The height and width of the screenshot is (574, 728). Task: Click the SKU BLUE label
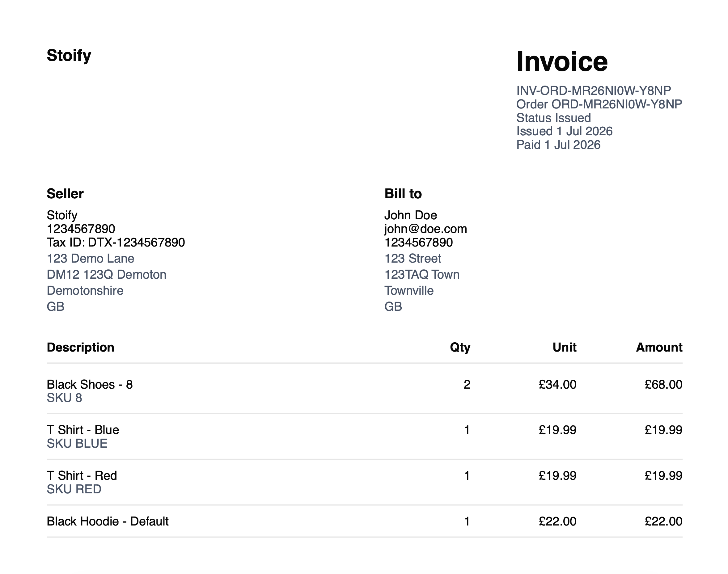coord(77,444)
